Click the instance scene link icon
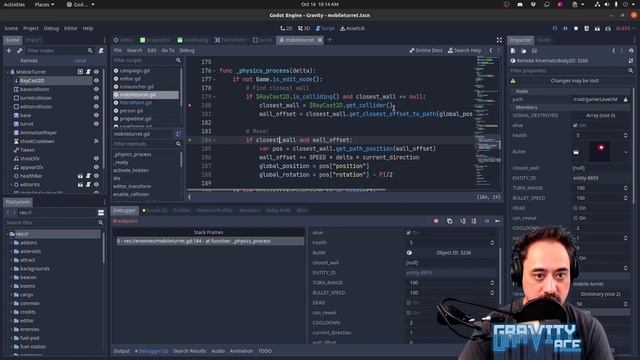Image resolution: width=640 pixels, height=360 pixels. tap(19, 51)
